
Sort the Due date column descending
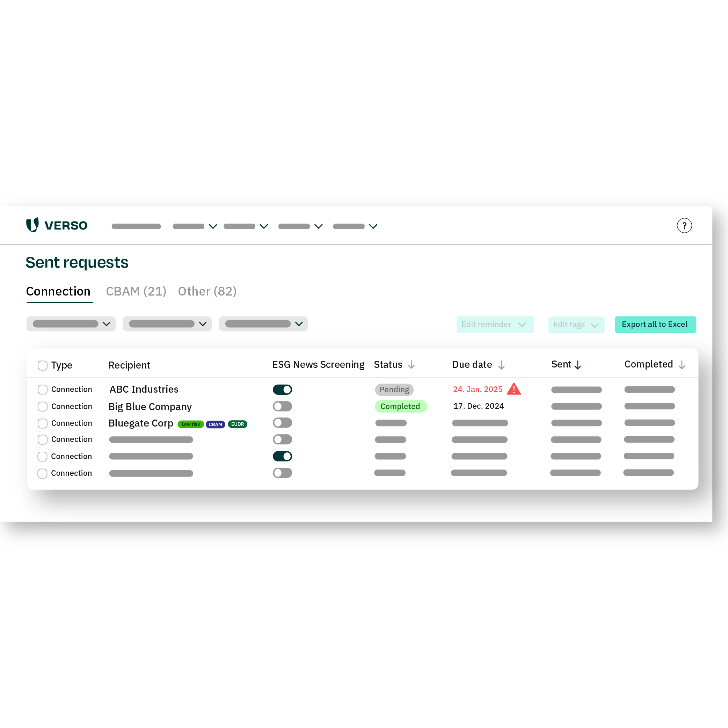(x=501, y=365)
